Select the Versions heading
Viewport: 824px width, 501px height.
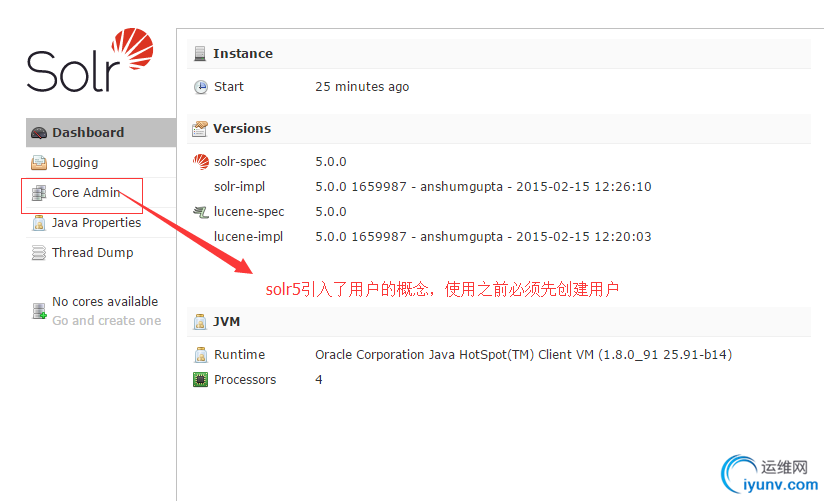[x=242, y=129]
